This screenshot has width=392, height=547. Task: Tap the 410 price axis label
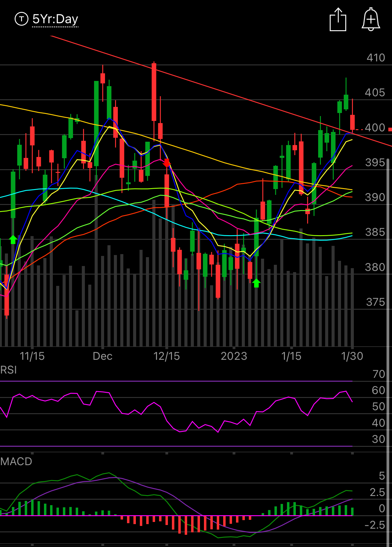pyautogui.click(x=376, y=57)
